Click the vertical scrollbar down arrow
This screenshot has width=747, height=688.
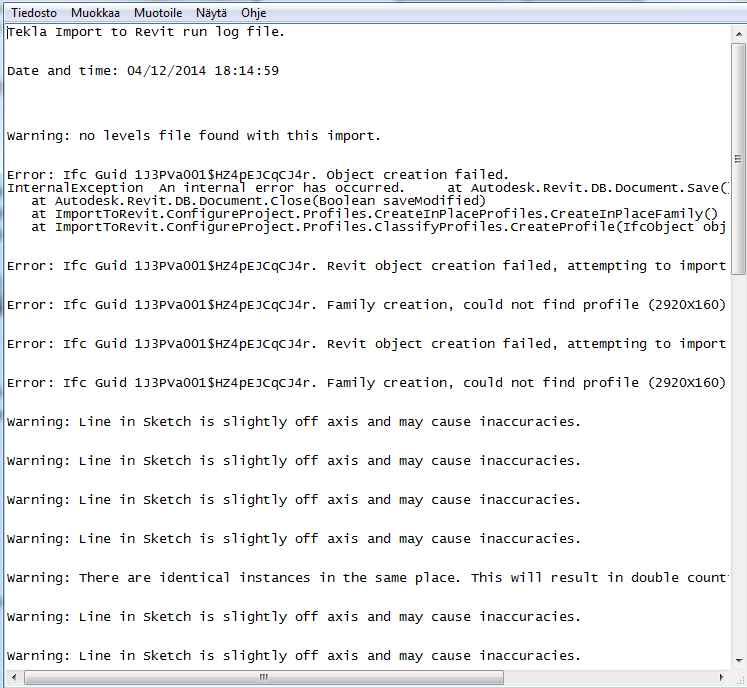[738, 660]
